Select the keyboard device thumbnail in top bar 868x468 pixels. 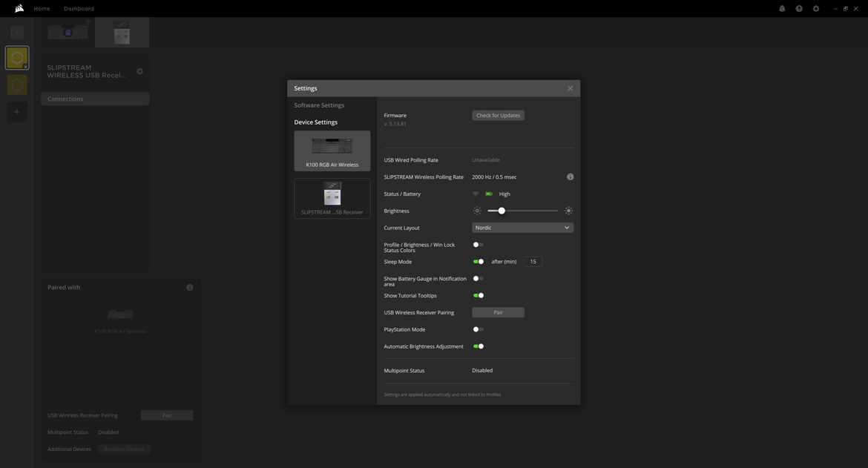click(x=68, y=32)
